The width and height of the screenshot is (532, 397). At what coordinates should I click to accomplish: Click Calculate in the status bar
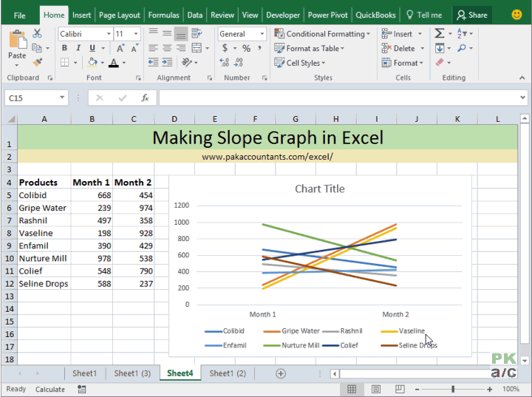[50, 389]
